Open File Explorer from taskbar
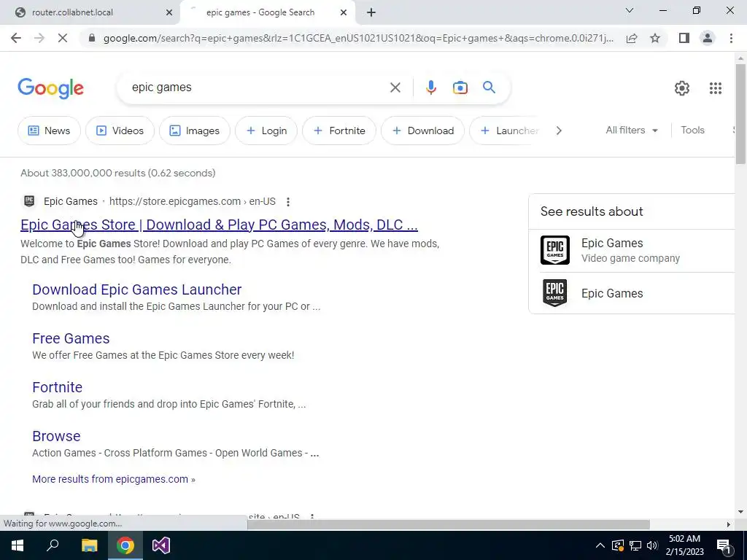Viewport: 747px width, 560px height. (89, 545)
